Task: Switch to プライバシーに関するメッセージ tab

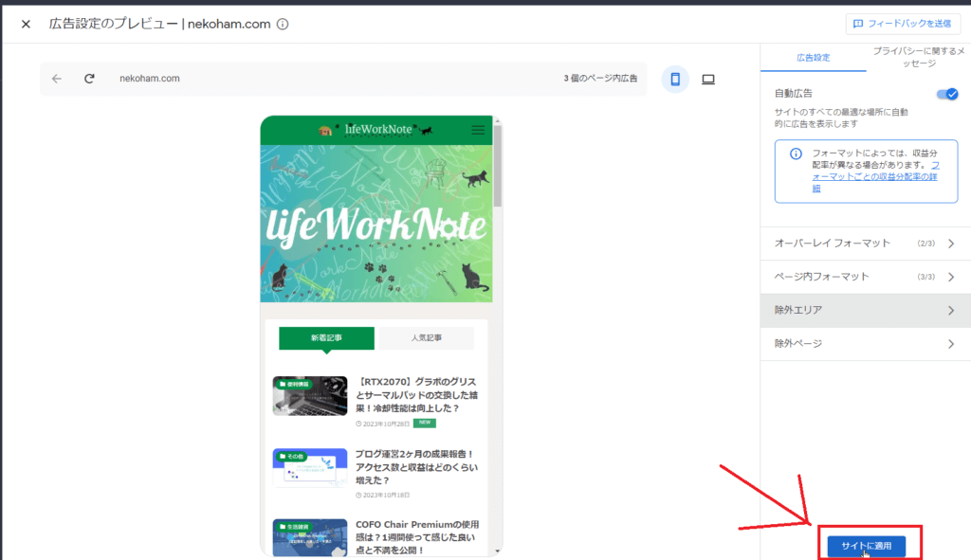Action: point(918,58)
